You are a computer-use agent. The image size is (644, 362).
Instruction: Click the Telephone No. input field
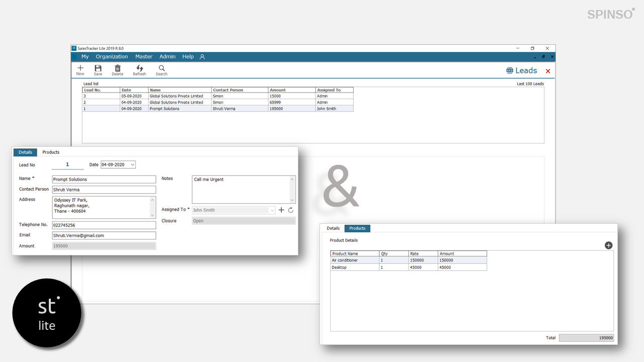(104, 225)
